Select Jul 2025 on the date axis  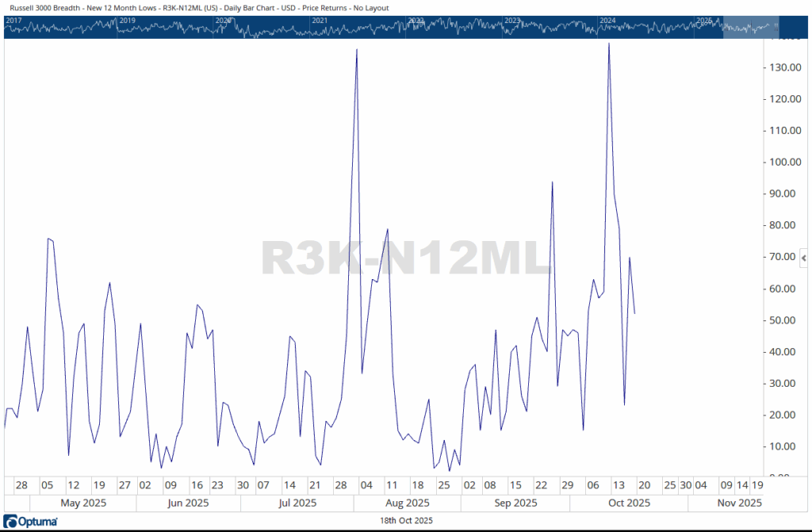pos(297,503)
